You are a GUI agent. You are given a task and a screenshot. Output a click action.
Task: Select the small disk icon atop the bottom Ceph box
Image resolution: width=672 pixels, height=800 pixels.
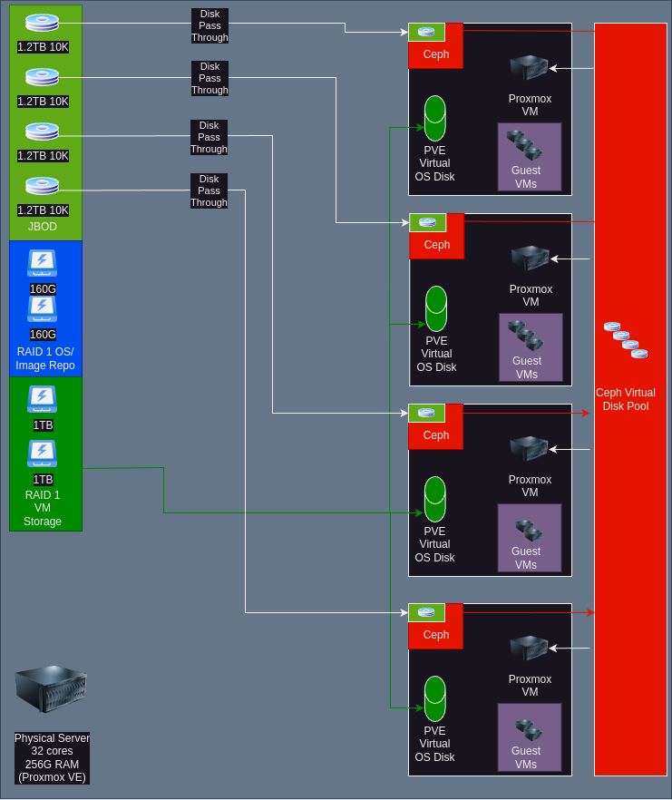426,613
